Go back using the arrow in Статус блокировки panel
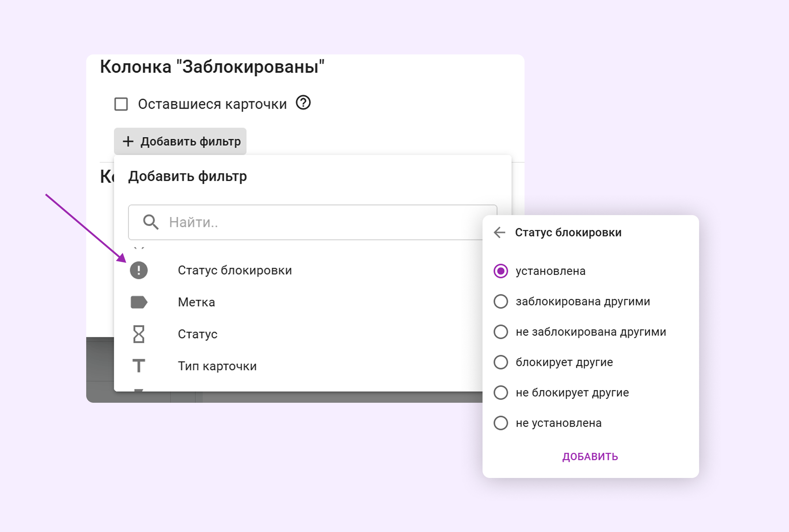 (500, 233)
